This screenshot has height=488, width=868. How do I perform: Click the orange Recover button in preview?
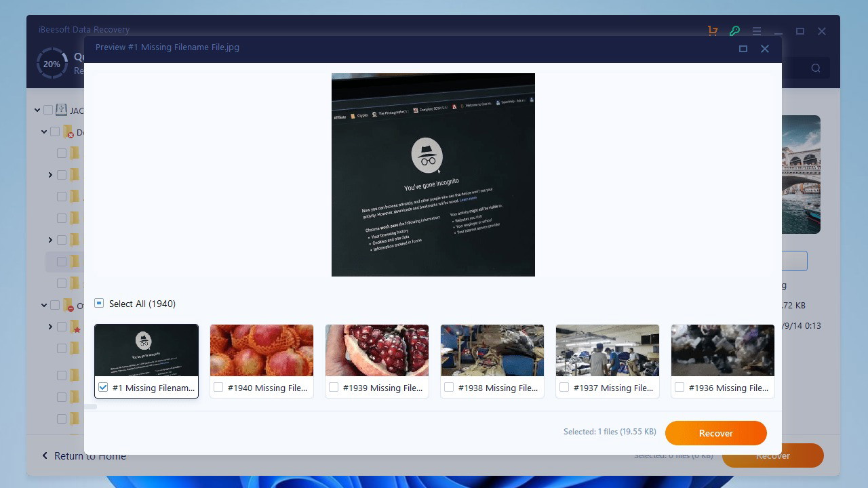[x=715, y=433]
